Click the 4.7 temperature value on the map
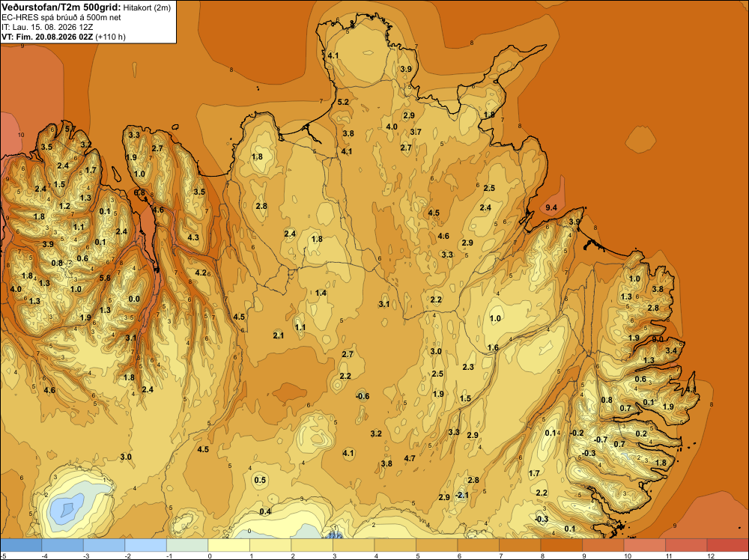The width and height of the screenshot is (749, 560). point(410,458)
